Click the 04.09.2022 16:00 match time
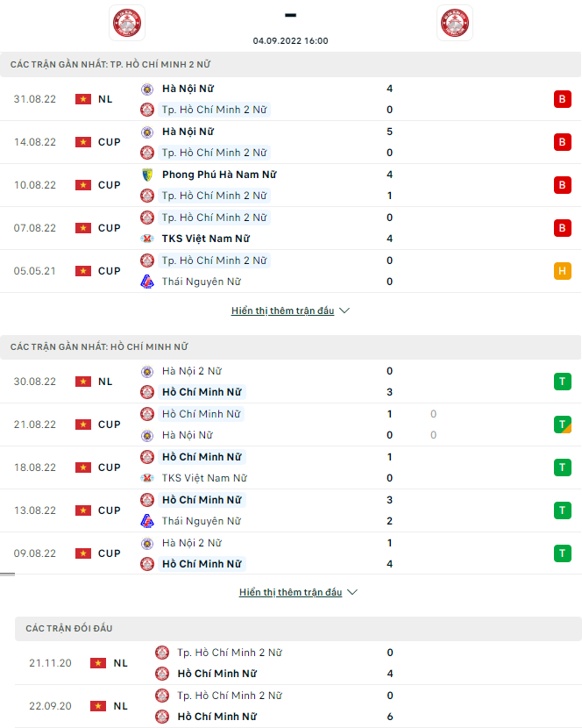Viewport: 582px width, 728px height. [290, 40]
